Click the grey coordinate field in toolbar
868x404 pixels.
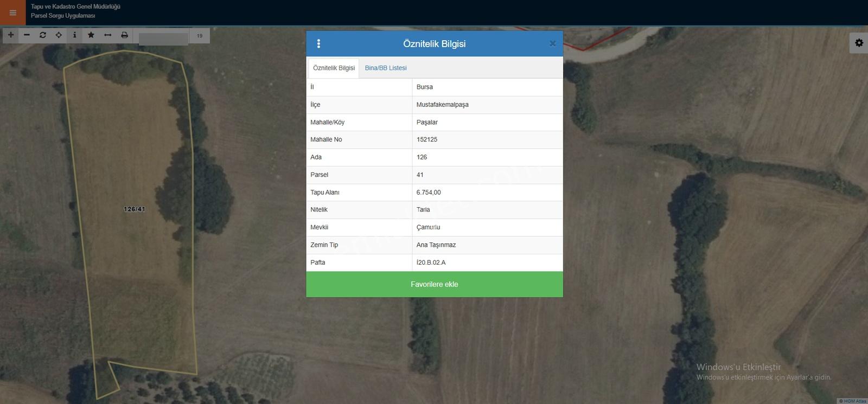click(x=163, y=39)
